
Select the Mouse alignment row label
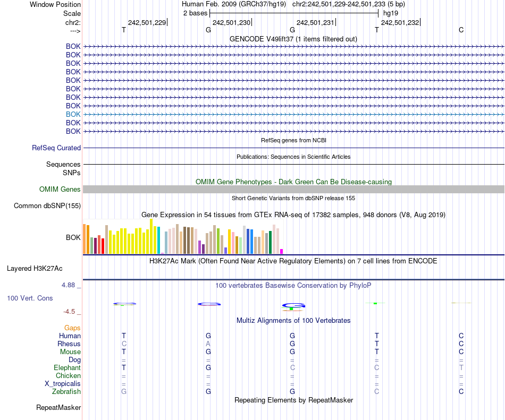70,352
